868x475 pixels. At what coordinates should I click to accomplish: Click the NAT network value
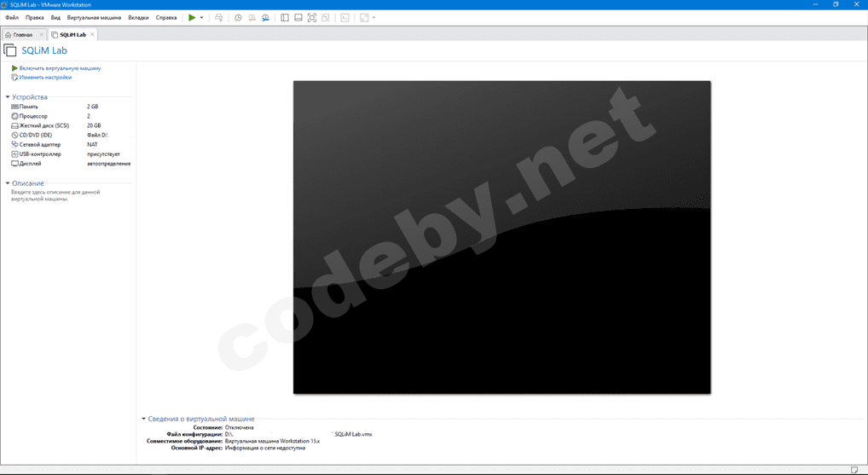click(92, 144)
